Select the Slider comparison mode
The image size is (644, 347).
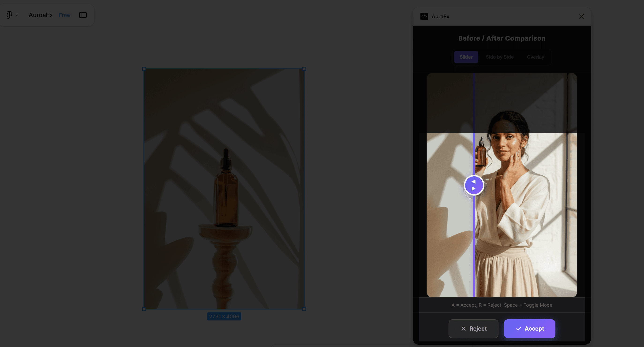pos(466,57)
